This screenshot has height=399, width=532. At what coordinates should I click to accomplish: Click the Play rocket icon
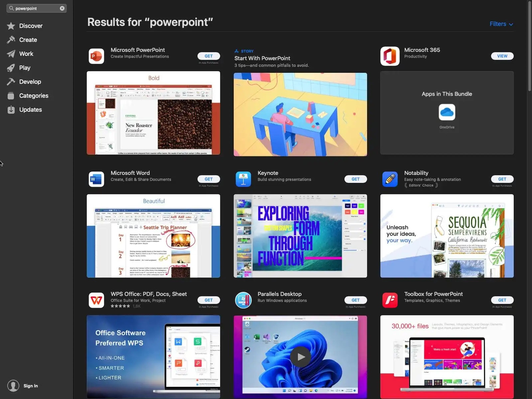click(x=11, y=68)
